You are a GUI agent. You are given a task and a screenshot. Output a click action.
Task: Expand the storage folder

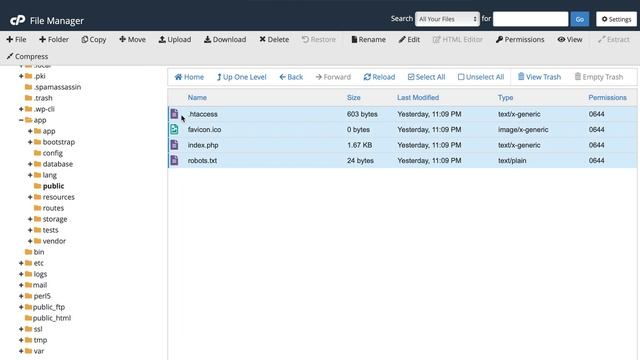coord(30,219)
